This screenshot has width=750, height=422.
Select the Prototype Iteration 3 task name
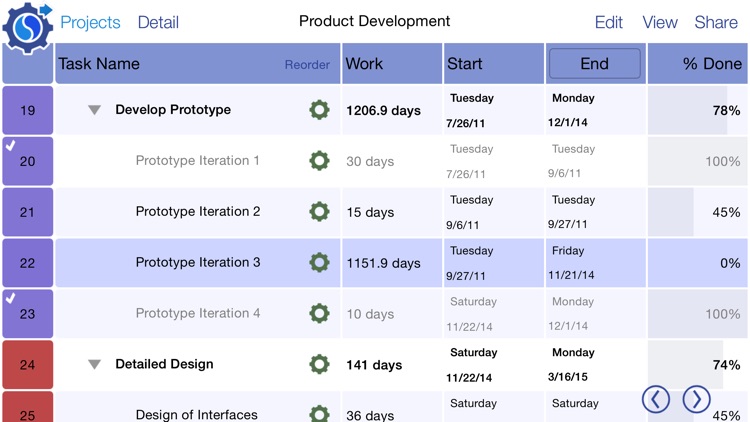198,262
